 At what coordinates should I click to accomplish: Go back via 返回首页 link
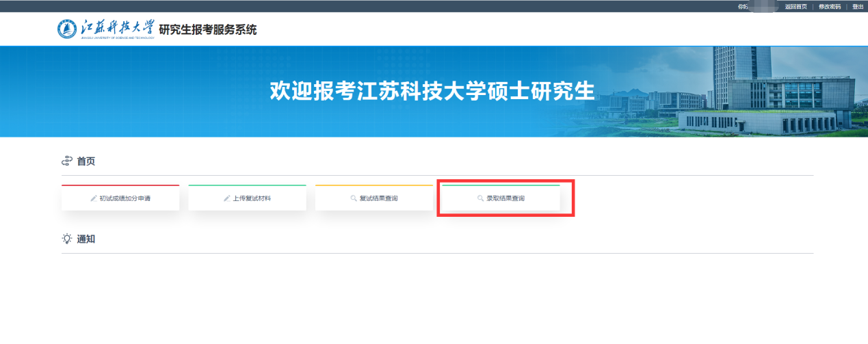coord(795,6)
